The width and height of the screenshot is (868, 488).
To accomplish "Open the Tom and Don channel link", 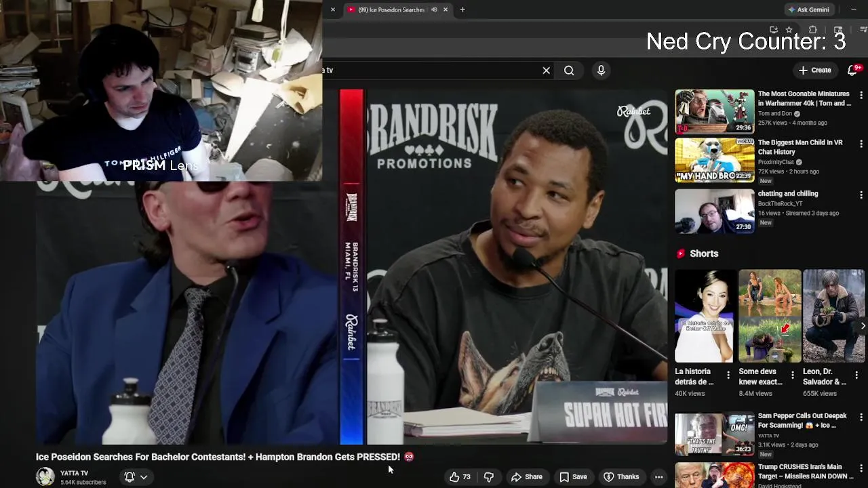I will click(775, 114).
